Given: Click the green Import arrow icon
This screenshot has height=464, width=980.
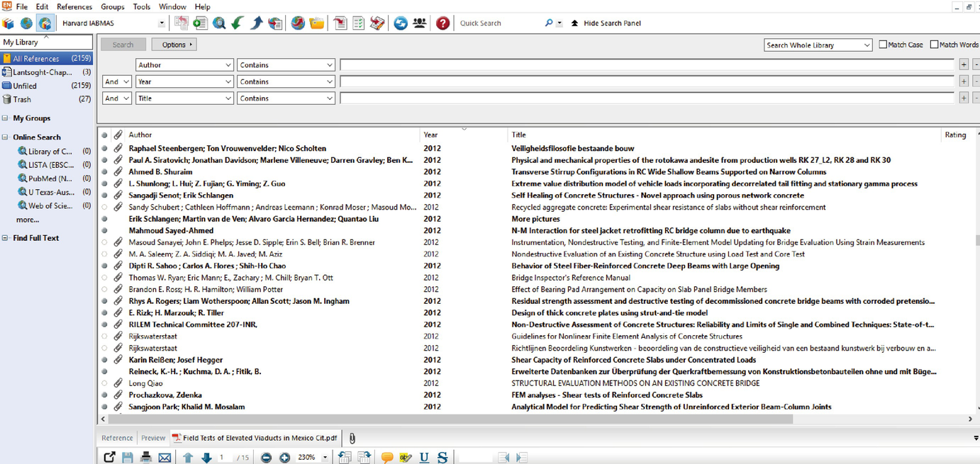Looking at the screenshot, I should [238, 23].
